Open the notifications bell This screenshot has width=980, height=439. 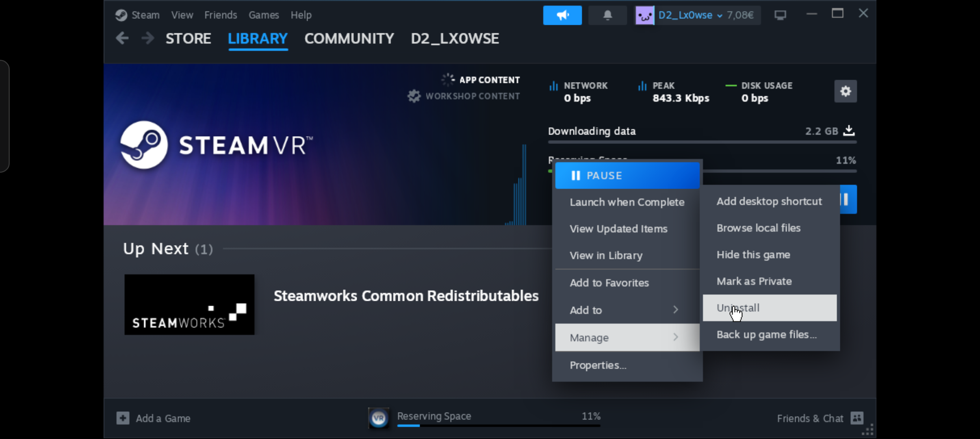(607, 15)
